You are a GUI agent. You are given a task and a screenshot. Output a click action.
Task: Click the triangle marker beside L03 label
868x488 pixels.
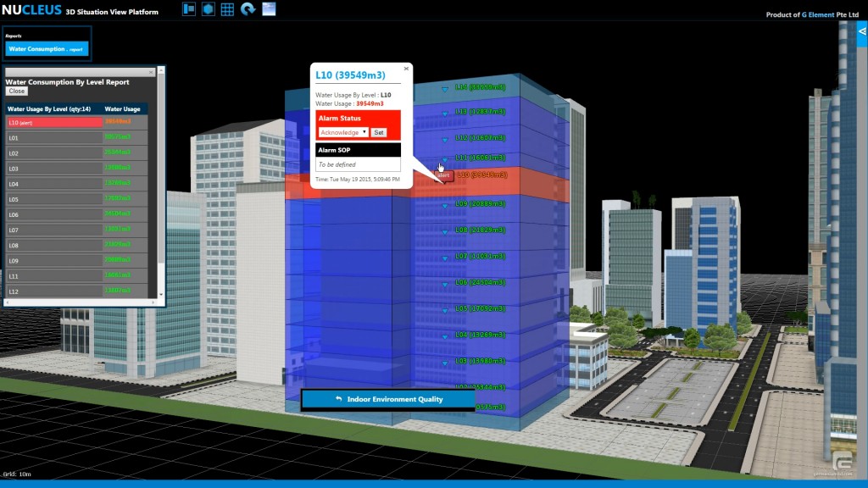tap(445, 363)
